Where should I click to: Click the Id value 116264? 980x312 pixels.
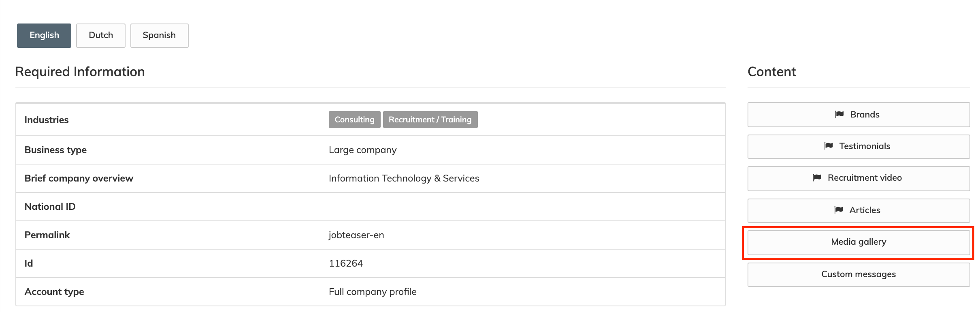coord(346,264)
